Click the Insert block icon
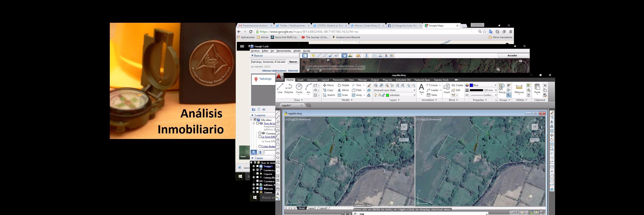 (447, 89)
